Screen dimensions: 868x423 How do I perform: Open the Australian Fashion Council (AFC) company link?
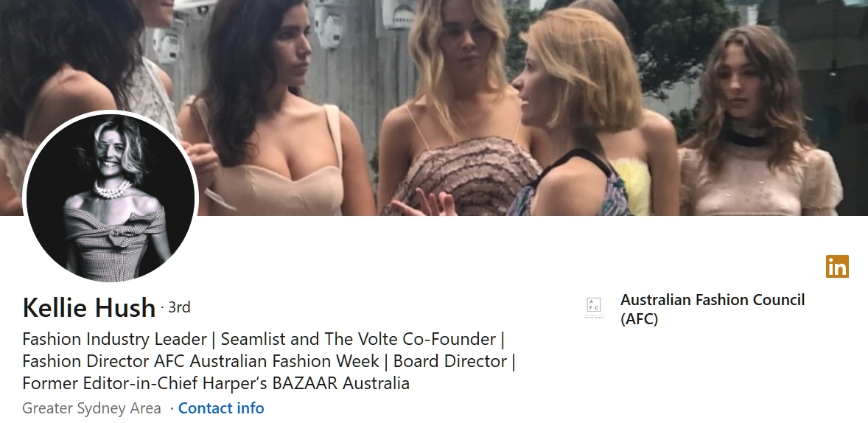click(x=713, y=309)
